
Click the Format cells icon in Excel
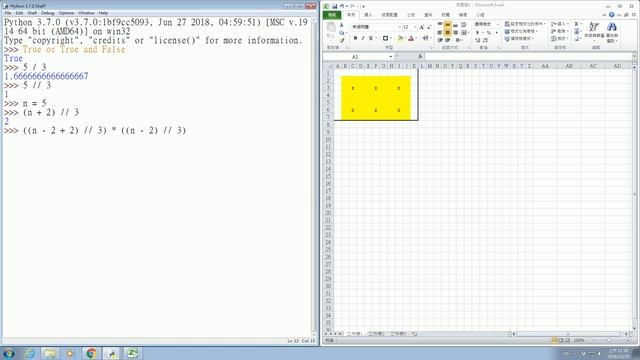point(559,39)
